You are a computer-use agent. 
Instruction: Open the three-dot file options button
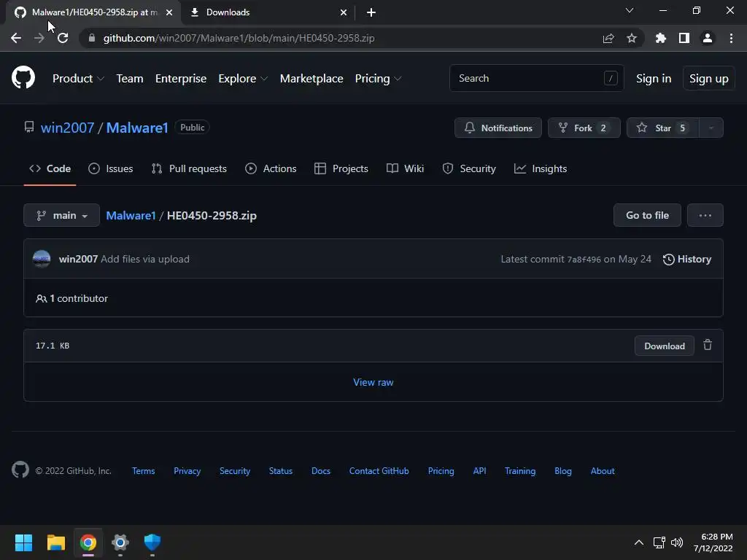705,215
